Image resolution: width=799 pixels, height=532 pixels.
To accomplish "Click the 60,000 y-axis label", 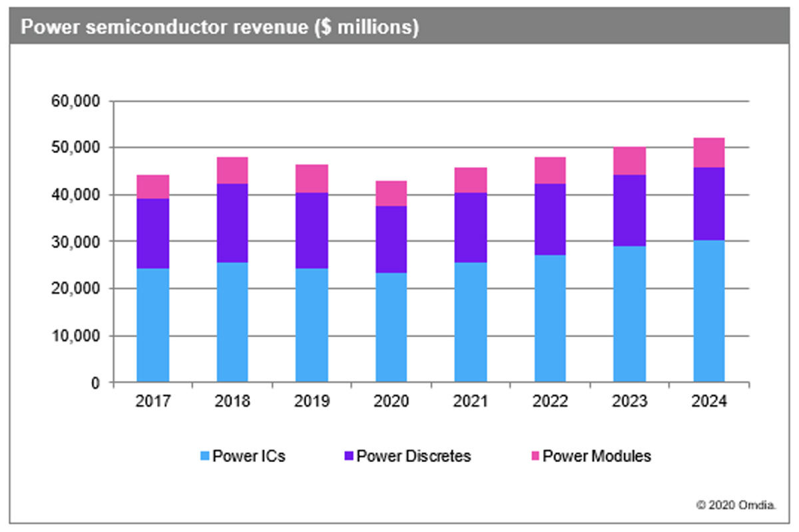I will 76,101.
